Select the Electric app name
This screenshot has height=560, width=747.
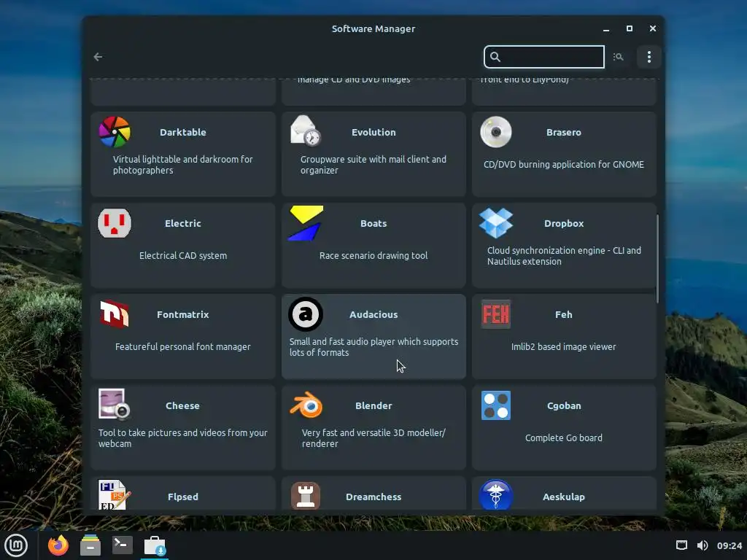(183, 223)
